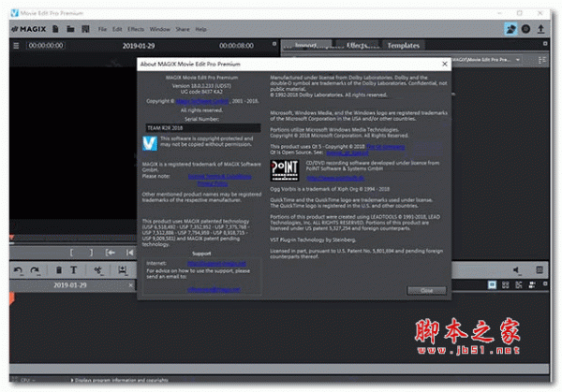Open the mixer panel icon on right toolbar
This screenshot has height=392, width=562.
click(x=540, y=270)
